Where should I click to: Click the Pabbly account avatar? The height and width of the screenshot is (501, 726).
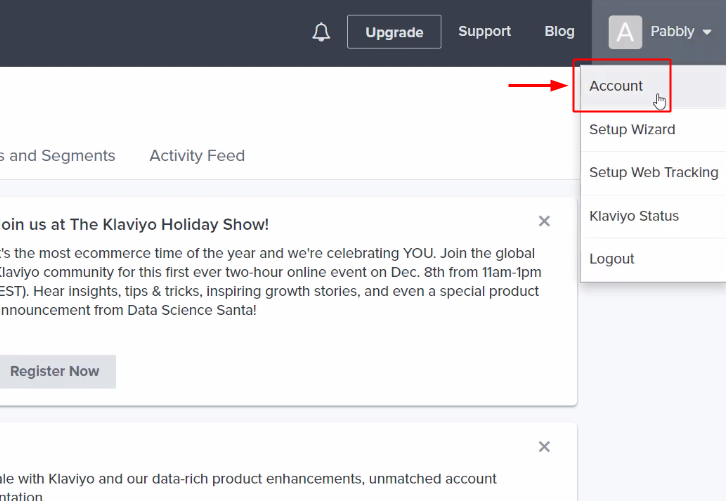tap(625, 32)
